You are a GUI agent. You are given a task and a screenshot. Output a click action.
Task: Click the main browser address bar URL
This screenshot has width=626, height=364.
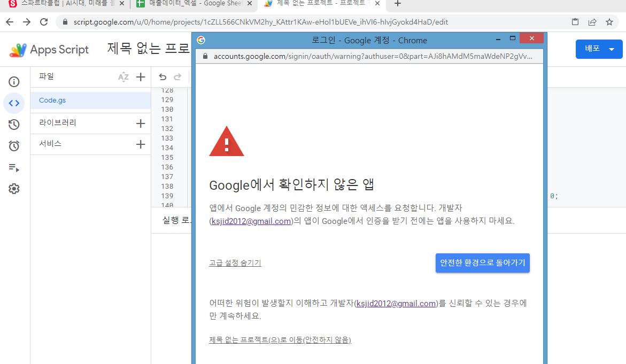[x=261, y=22]
